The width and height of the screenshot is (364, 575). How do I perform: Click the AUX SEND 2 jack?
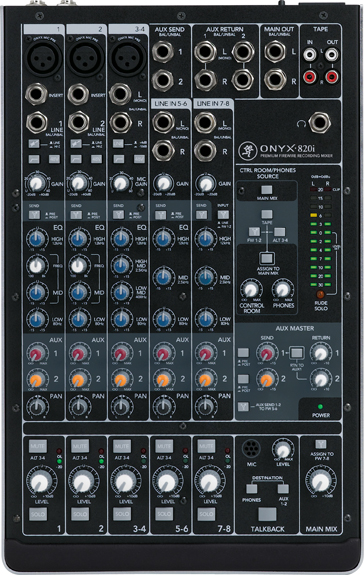click(x=163, y=80)
